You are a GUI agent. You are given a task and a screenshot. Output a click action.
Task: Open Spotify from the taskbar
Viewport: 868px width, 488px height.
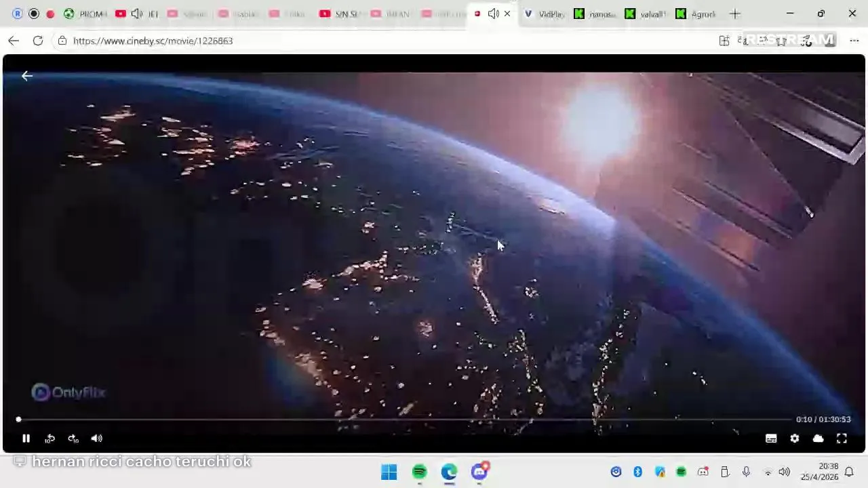click(420, 472)
